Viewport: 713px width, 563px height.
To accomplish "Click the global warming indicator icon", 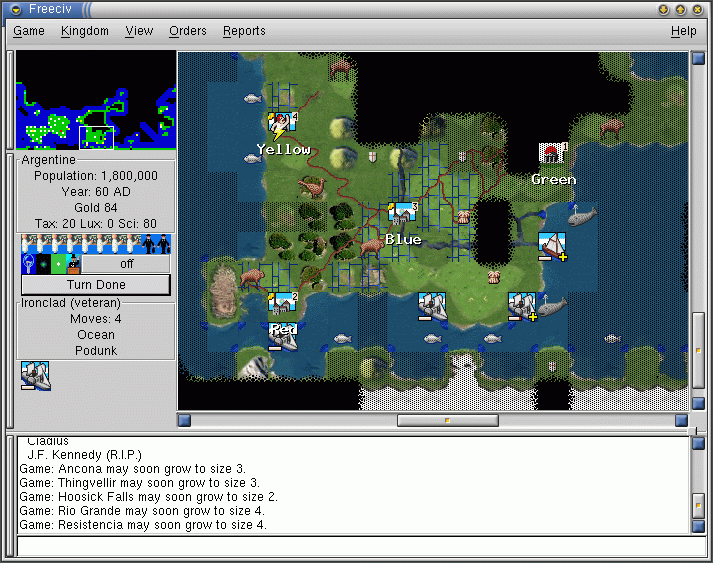I will 44,264.
